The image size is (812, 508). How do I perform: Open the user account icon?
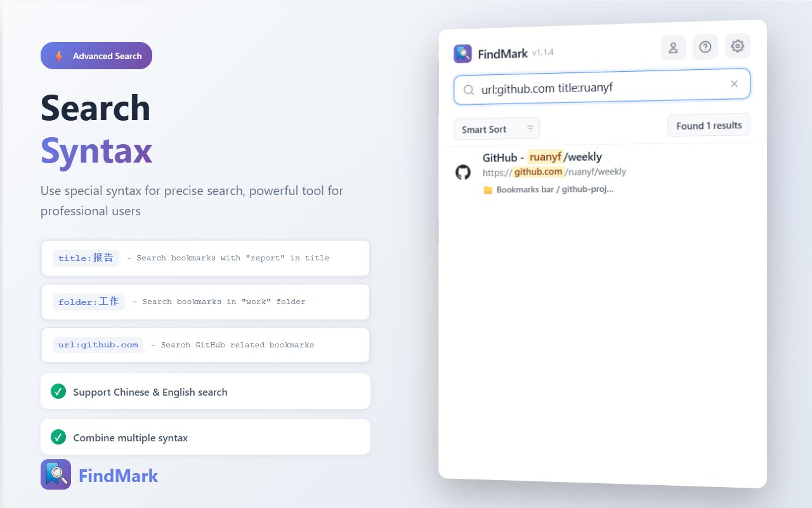click(x=673, y=48)
